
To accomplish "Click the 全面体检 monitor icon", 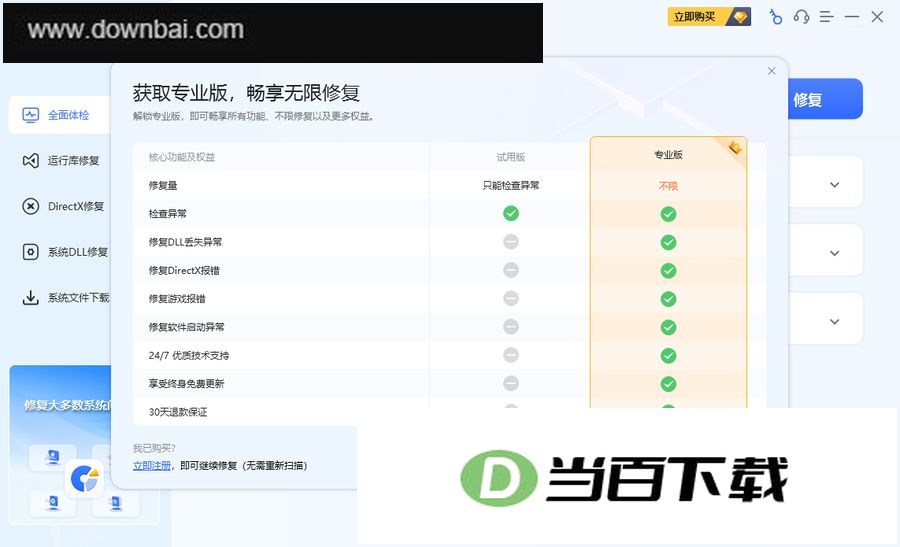I will [x=30, y=115].
